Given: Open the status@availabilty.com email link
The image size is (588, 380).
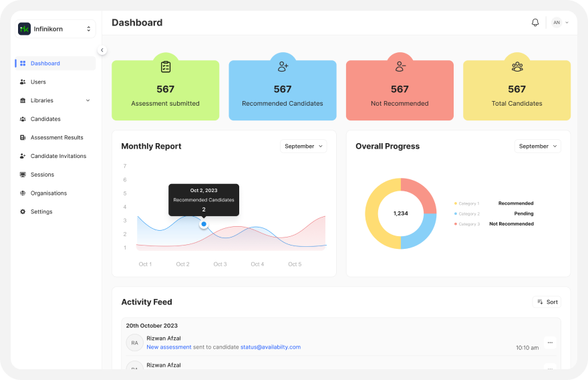Looking at the screenshot, I should pyautogui.click(x=270, y=347).
